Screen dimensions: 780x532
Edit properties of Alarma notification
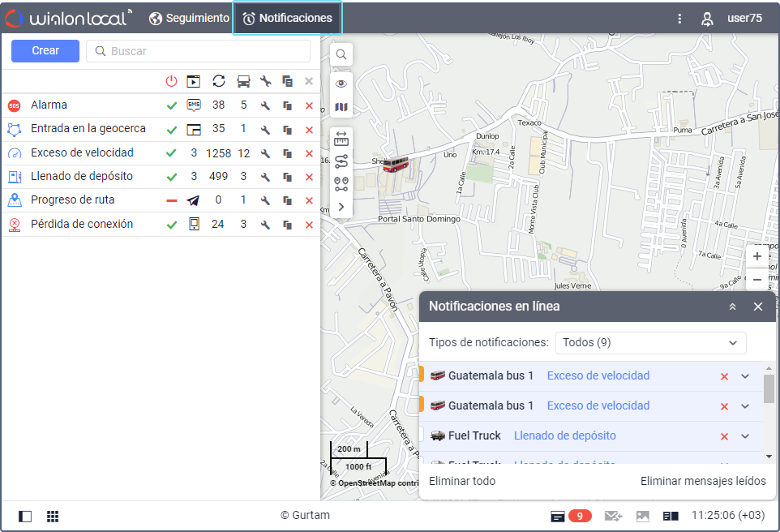click(x=265, y=105)
